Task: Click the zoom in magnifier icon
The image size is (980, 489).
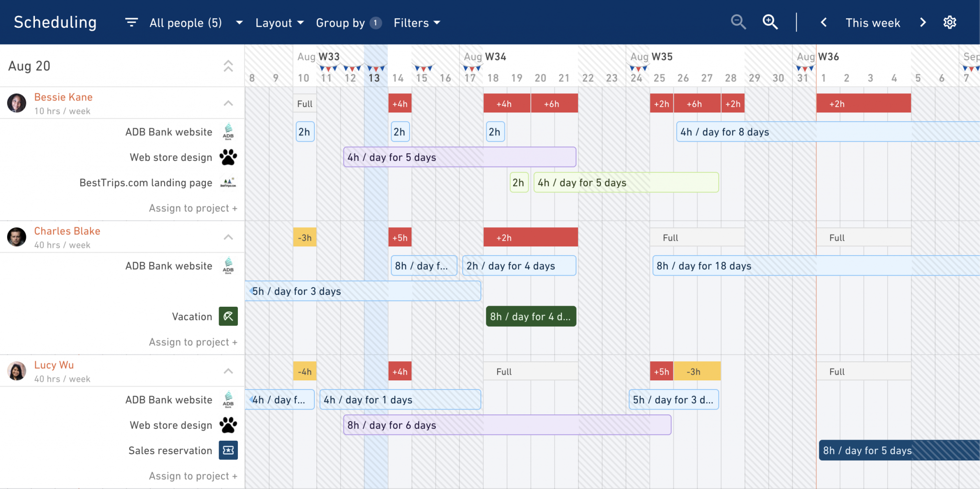Action: coord(770,22)
